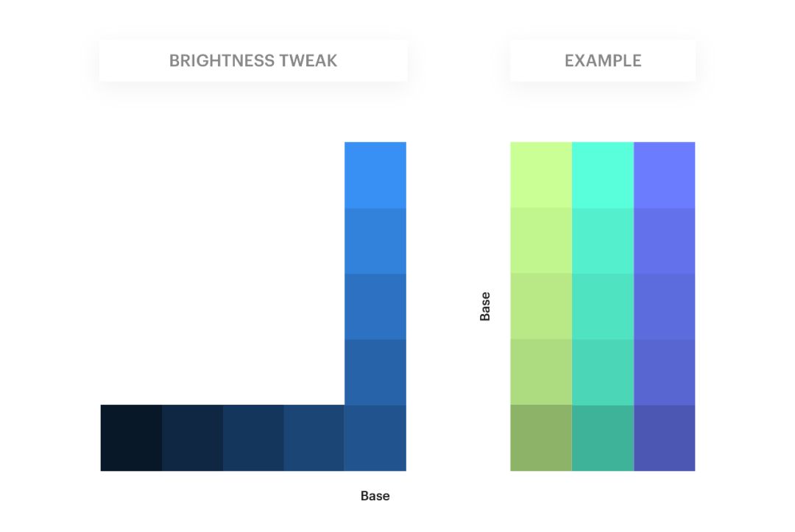Choose the lightest lime green swatch
795x532 pixels.
click(541, 175)
